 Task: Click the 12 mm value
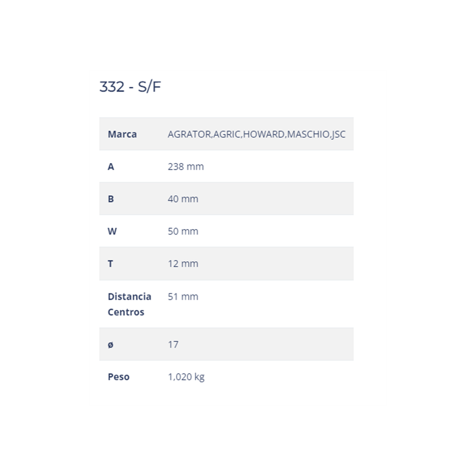pos(183,264)
